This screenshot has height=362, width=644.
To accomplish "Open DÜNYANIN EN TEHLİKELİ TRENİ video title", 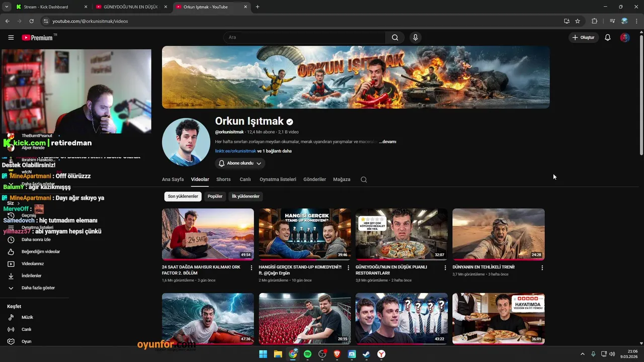I will [484, 267].
